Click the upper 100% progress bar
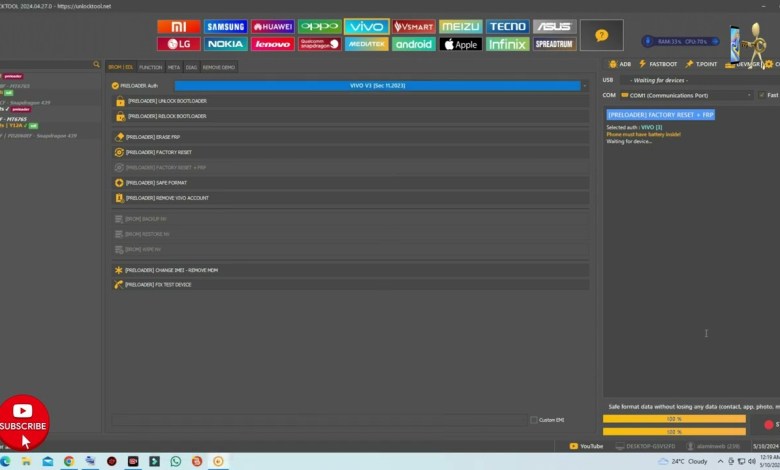This screenshot has height=470, width=780. (x=673, y=420)
